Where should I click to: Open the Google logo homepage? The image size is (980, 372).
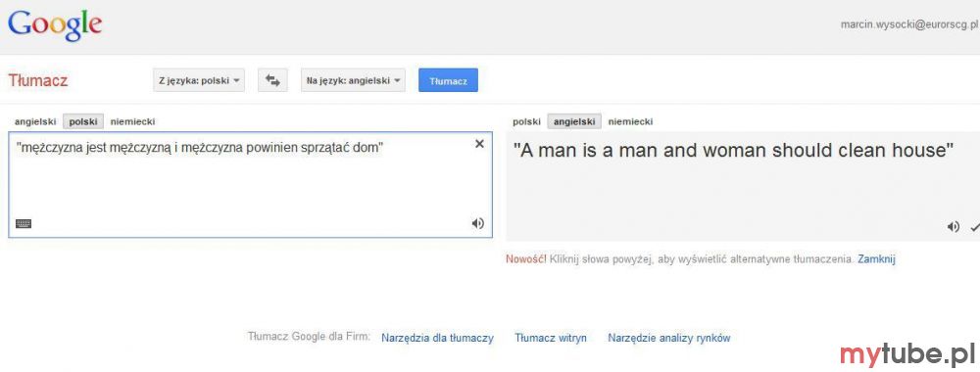tap(55, 25)
